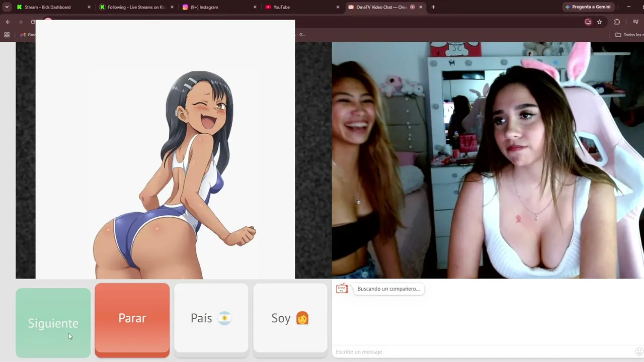Image resolution: width=644 pixels, height=362 pixels.
Task: Minimize the browser window
Action: click(628, 7)
